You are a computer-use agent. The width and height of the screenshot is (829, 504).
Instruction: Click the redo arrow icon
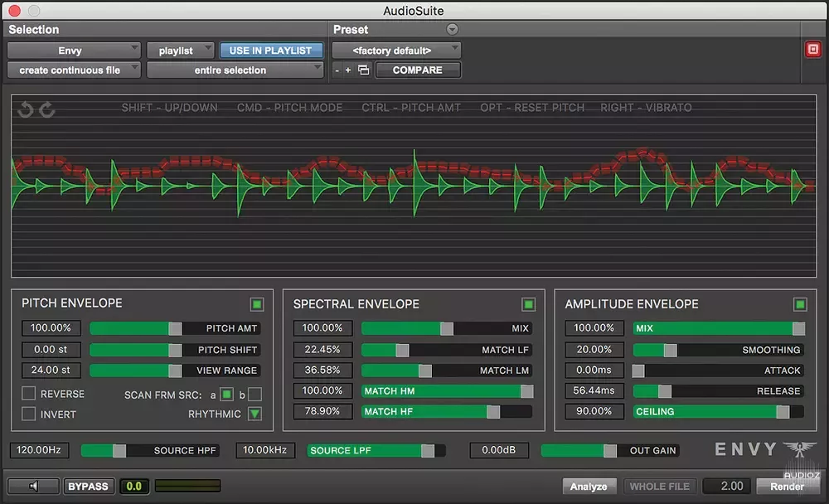pyautogui.click(x=46, y=109)
